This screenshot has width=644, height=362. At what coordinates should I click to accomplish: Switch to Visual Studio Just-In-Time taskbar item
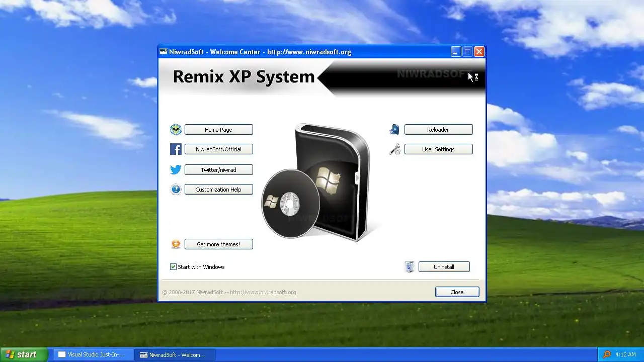point(94,354)
